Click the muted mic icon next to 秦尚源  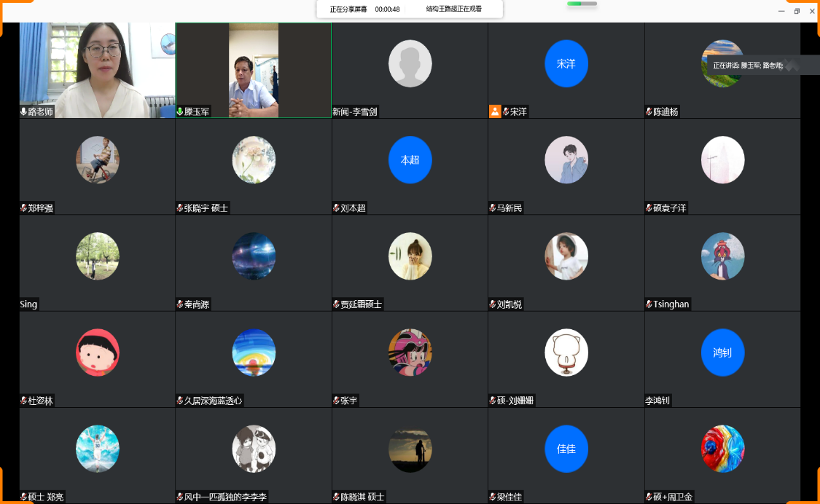[180, 304]
